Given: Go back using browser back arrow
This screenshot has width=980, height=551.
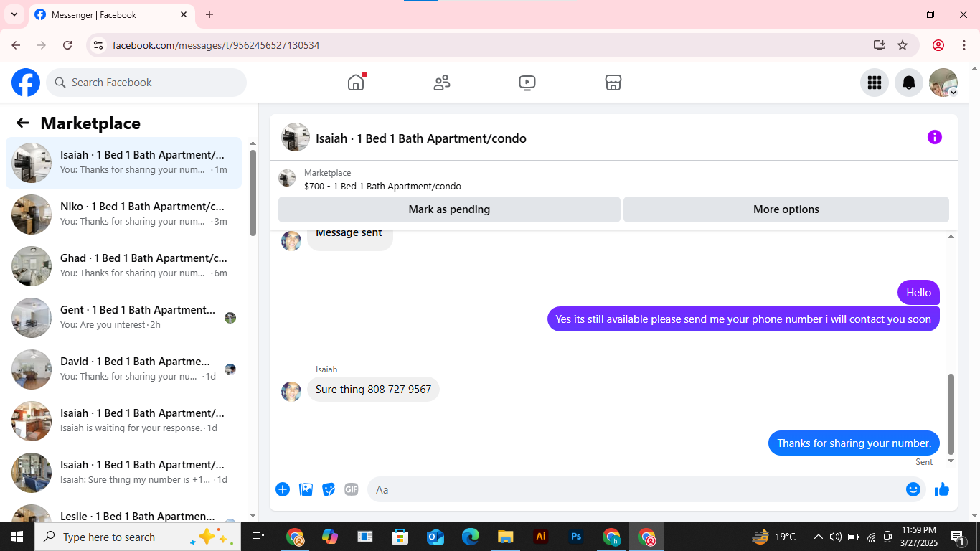Looking at the screenshot, I should coord(16,45).
